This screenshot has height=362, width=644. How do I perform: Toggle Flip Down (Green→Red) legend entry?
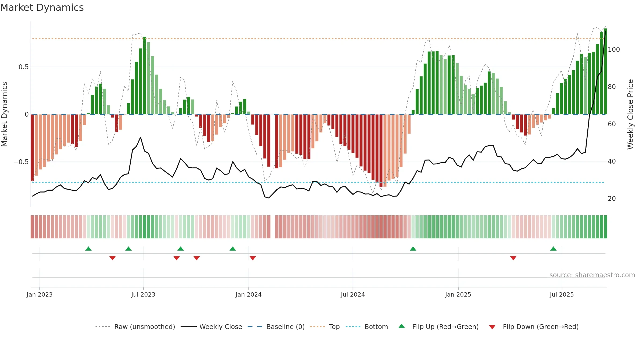point(534,327)
